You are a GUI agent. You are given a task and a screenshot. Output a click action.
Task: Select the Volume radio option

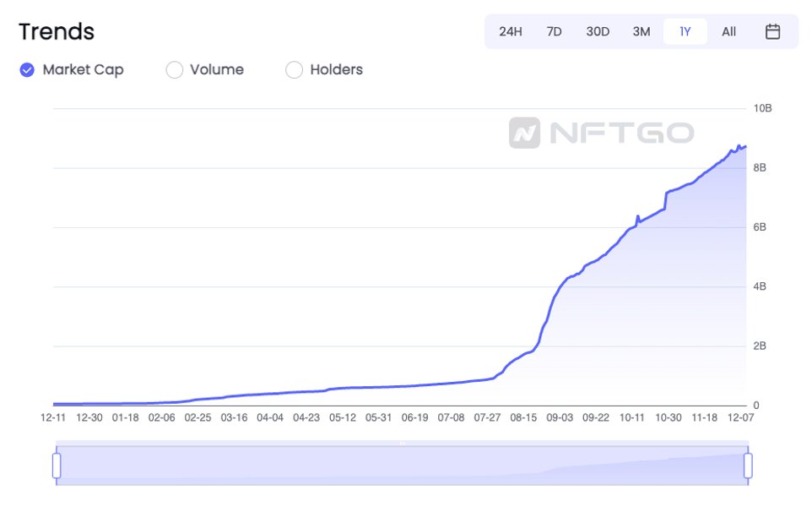pyautogui.click(x=175, y=70)
